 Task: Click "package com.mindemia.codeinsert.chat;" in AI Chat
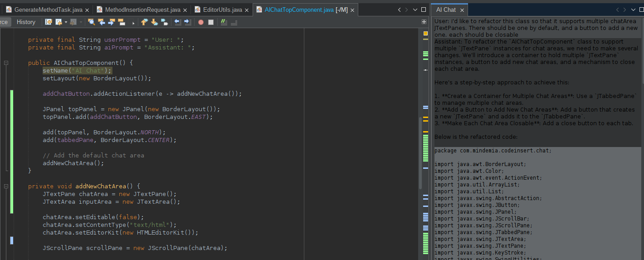493,151
